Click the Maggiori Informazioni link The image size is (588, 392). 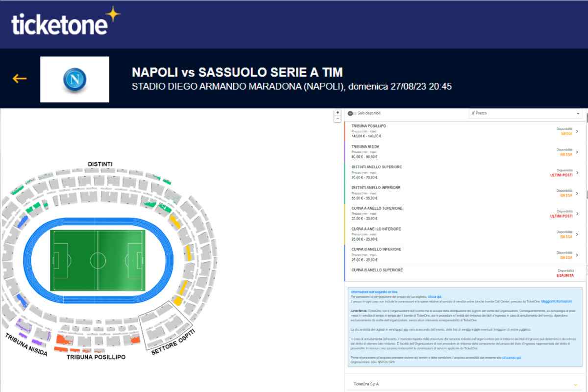point(556,301)
